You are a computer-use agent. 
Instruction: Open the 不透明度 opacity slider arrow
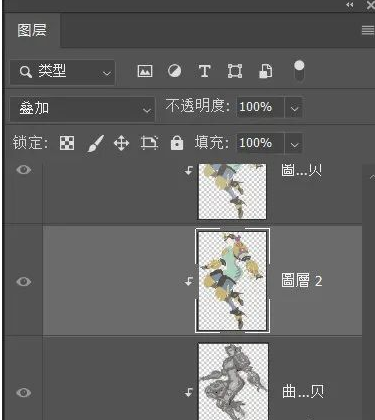click(x=294, y=108)
